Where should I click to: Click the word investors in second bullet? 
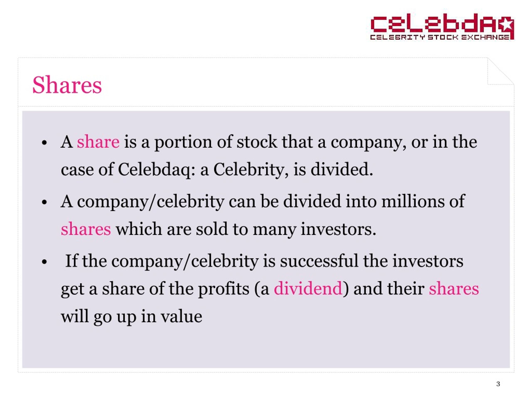tap(338, 229)
